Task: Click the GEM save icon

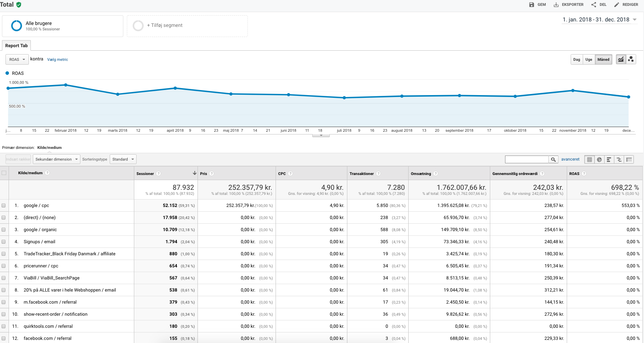Action: (x=532, y=5)
